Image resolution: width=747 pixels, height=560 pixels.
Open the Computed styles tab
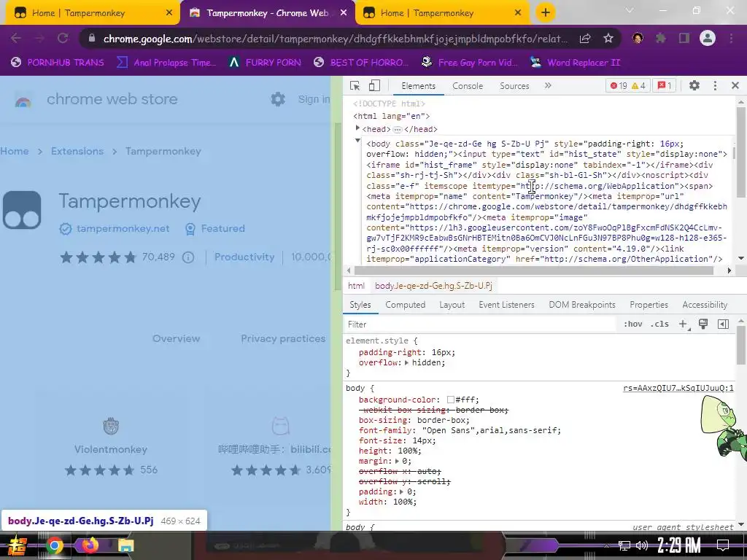pyautogui.click(x=405, y=305)
